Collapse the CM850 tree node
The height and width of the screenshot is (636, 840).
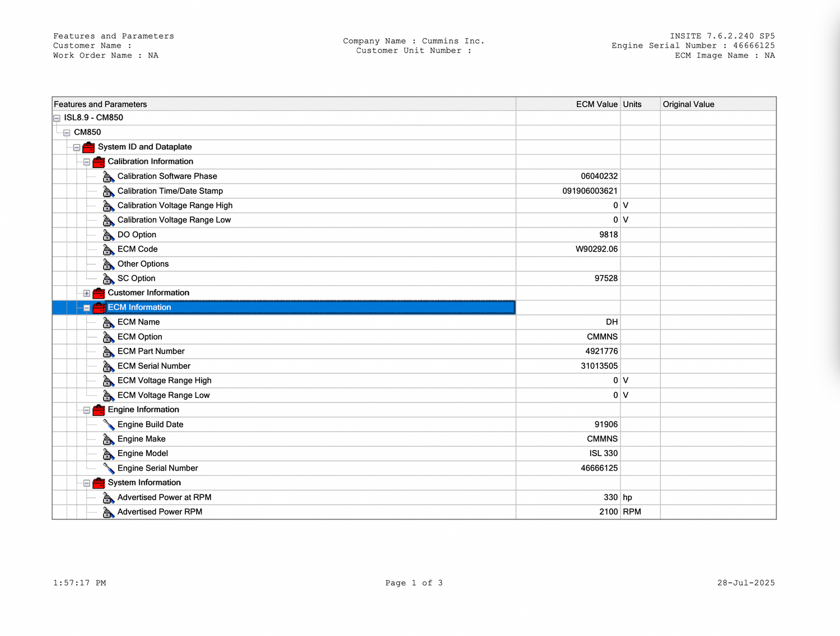click(x=67, y=133)
